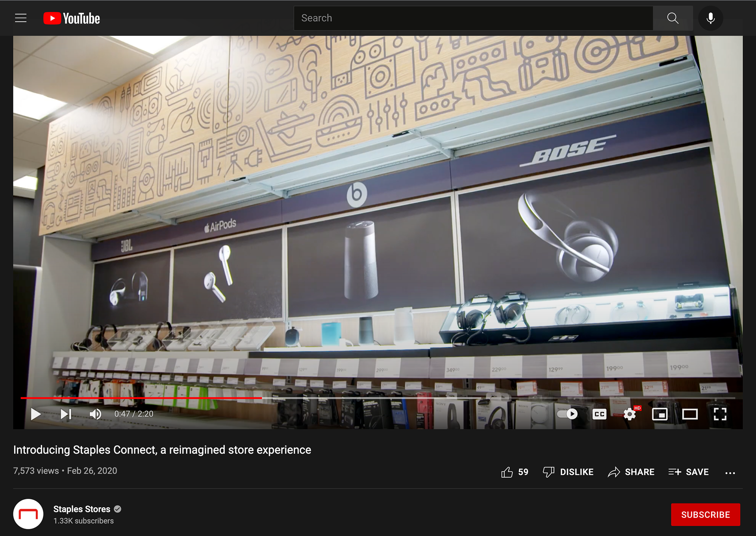
Task: Open the Staples Stores channel avatar
Action: point(28,514)
